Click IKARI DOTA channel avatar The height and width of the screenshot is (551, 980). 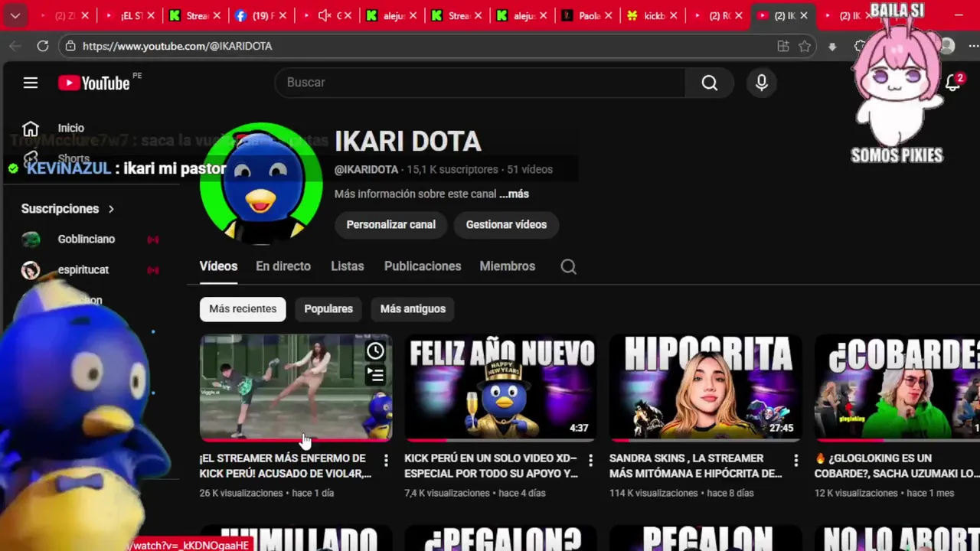click(x=261, y=184)
